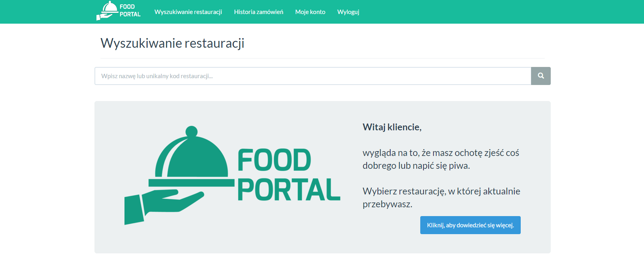Viewport: 644px width, 265px height.
Task: Click the Wyszukiwanie restauracji page heading
Action: click(x=173, y=43)
